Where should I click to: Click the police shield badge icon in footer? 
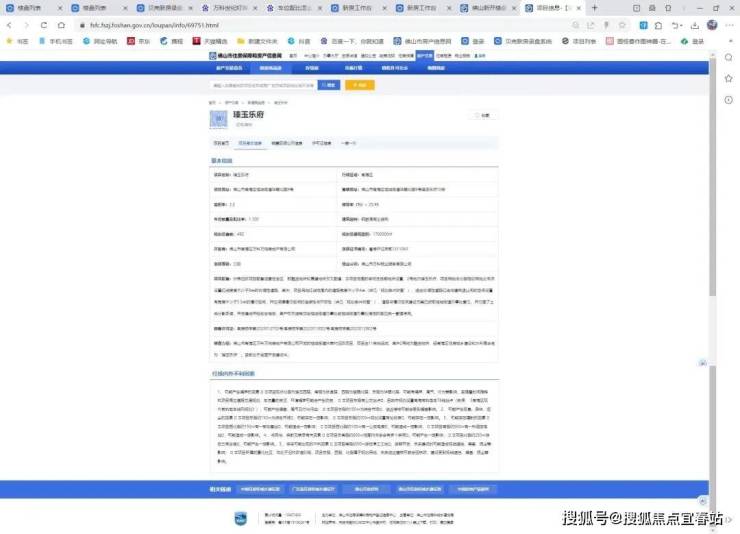coord(241,518)
